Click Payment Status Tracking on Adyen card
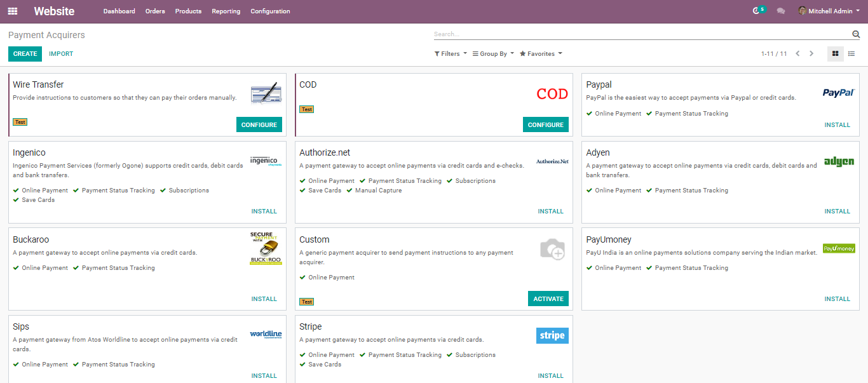Screen dimensions: 868x383 tap(691, 191)
